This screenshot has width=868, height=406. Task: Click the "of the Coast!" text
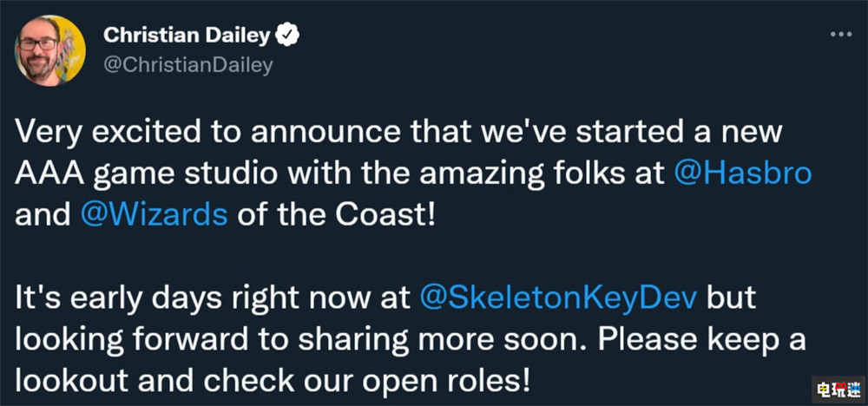click(x=332, y=211)
